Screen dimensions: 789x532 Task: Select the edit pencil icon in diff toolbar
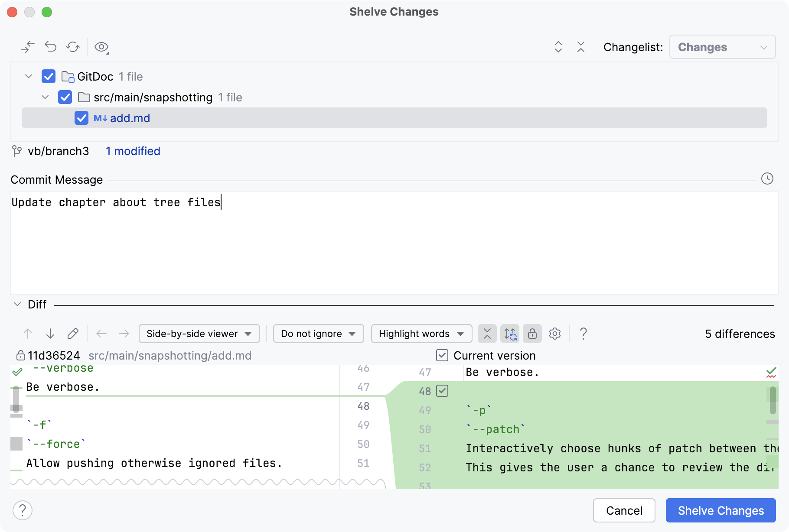point(73,334)
